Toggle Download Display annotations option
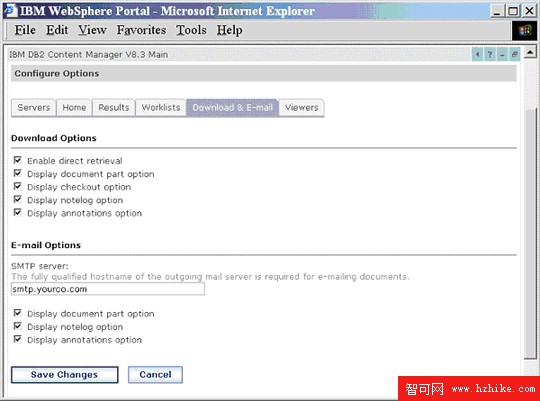 [x=18, y=213]
